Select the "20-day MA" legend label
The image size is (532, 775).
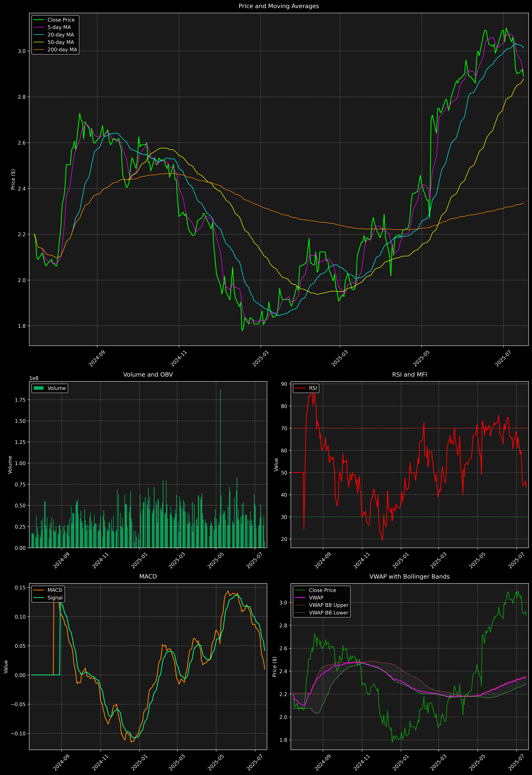point(61,35)
